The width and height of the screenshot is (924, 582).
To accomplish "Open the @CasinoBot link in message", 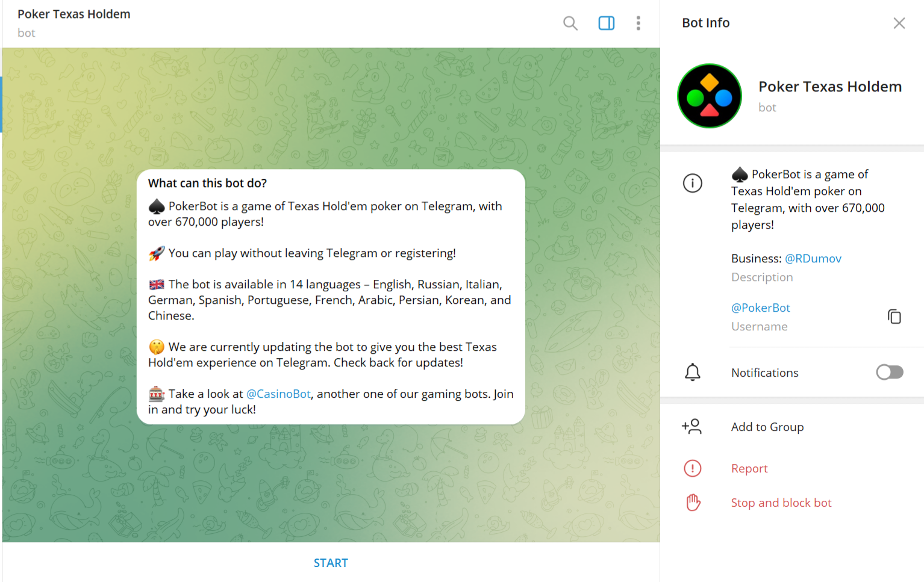I will [x=278, y=394].
